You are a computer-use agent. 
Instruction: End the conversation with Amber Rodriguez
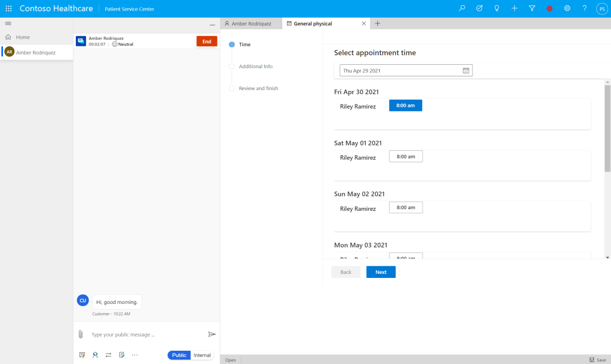[x=207, y=41]
